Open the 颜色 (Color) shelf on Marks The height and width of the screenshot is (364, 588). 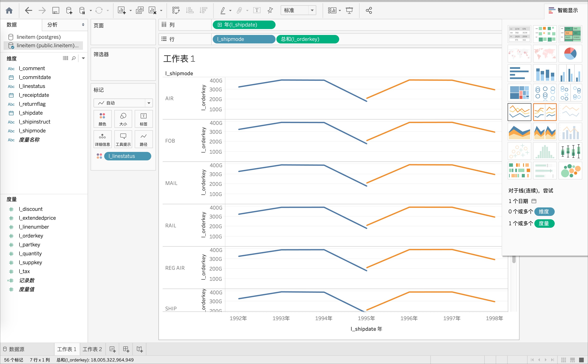tap(102, 118)
